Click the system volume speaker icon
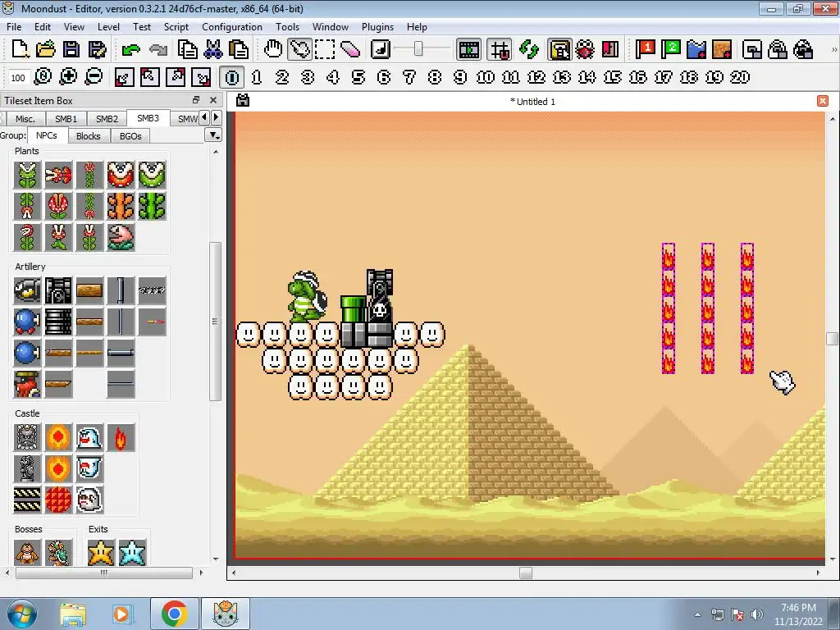This screenshot has height=630, width=840. (x=756, y=614)
